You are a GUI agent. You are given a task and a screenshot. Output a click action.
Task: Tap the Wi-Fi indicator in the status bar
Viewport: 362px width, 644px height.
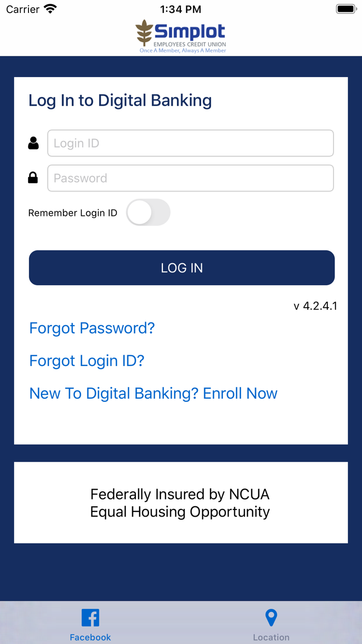pos(50,8)
